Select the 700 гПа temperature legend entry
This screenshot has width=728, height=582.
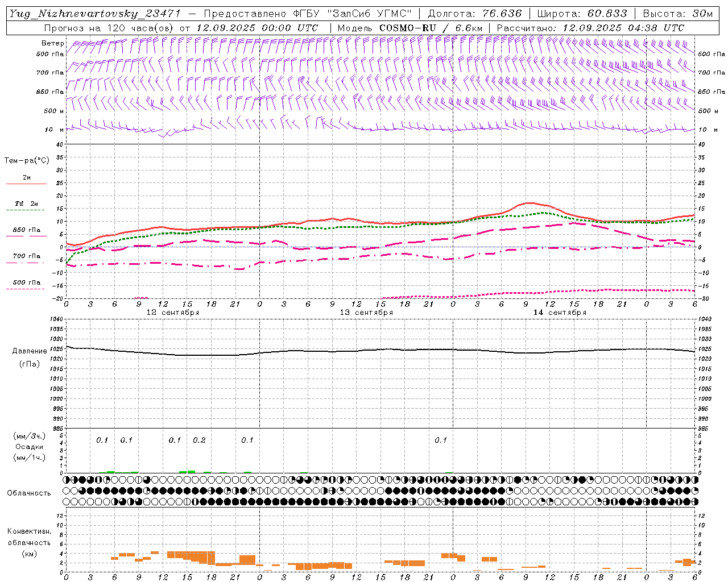(27, 256)
